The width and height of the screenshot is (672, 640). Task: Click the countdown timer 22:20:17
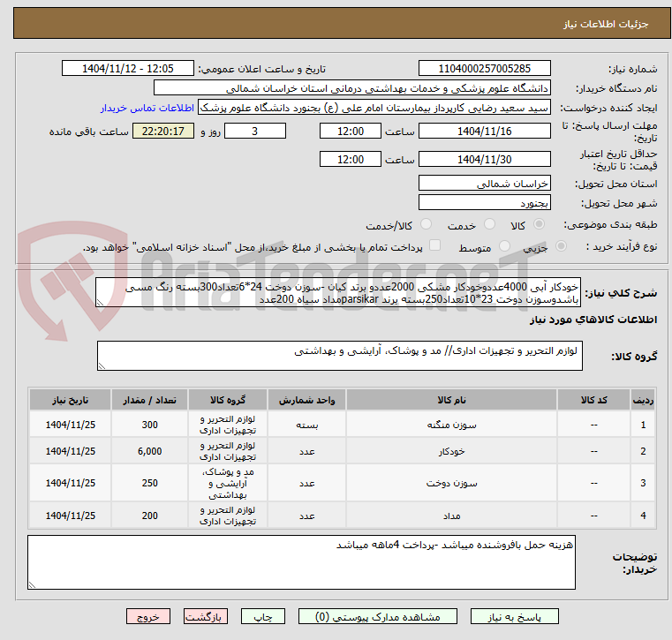[x=163, y=131]
